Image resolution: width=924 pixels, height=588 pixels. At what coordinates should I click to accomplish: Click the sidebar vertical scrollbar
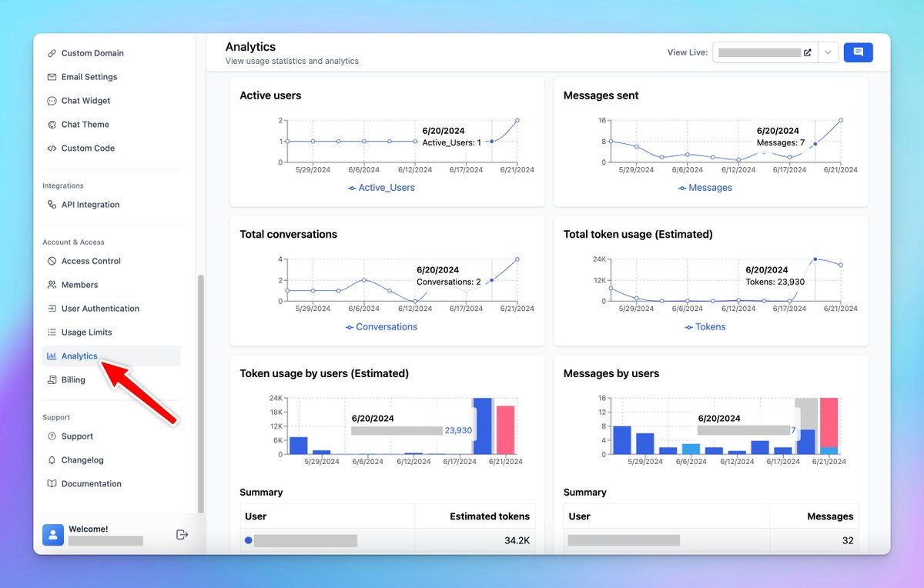(202, 393)
